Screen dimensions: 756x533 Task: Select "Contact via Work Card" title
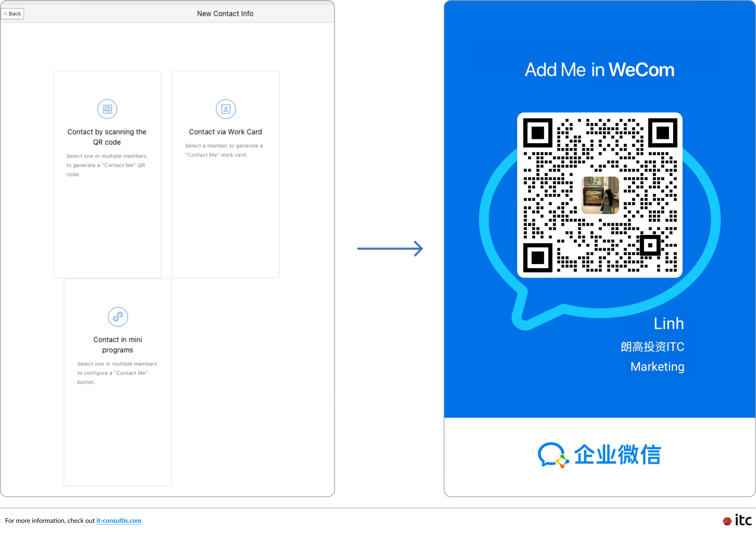coord(225,132)
